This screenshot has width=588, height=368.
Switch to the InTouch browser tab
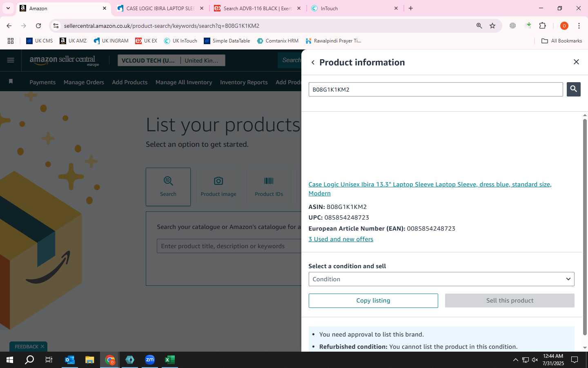[354, 8]
